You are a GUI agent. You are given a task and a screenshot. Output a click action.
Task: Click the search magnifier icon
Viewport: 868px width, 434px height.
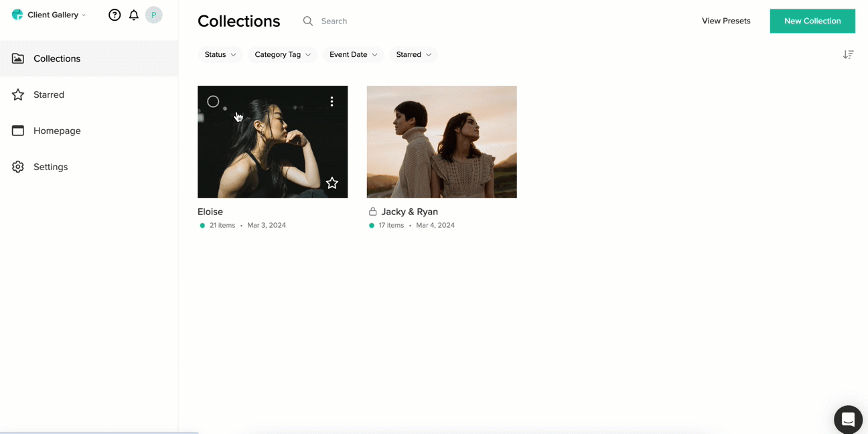[308, 21]
